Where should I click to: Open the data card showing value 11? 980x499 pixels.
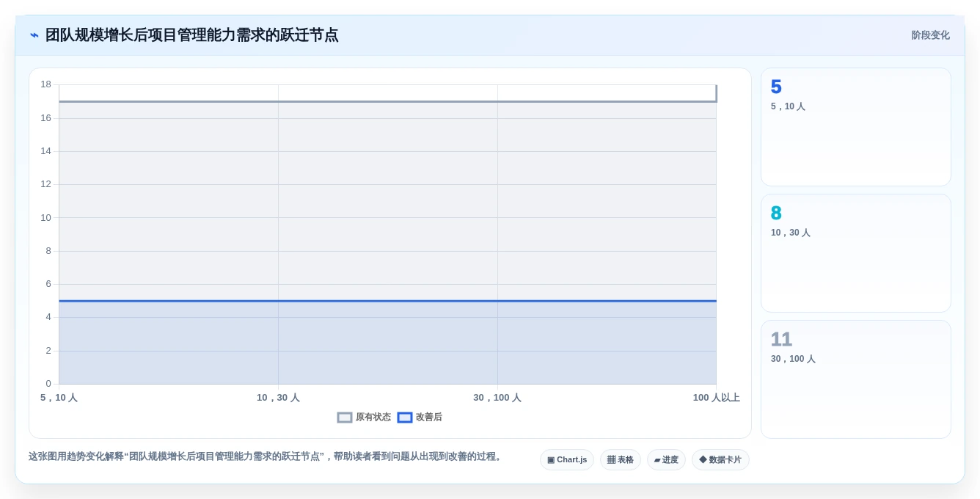tap(856, 379)
